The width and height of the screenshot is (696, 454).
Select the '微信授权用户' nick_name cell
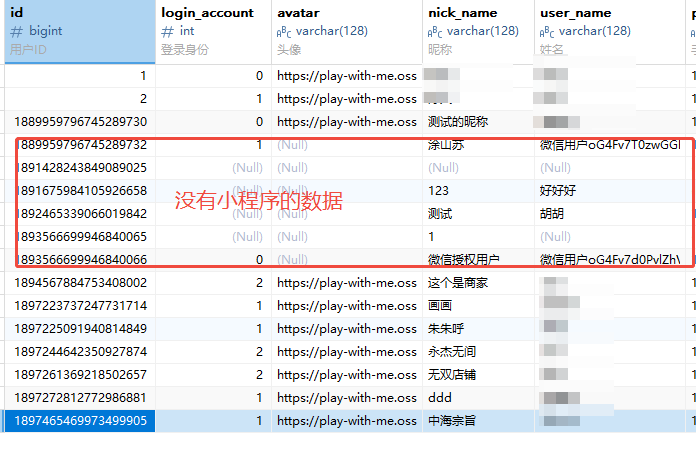point(463,260)
